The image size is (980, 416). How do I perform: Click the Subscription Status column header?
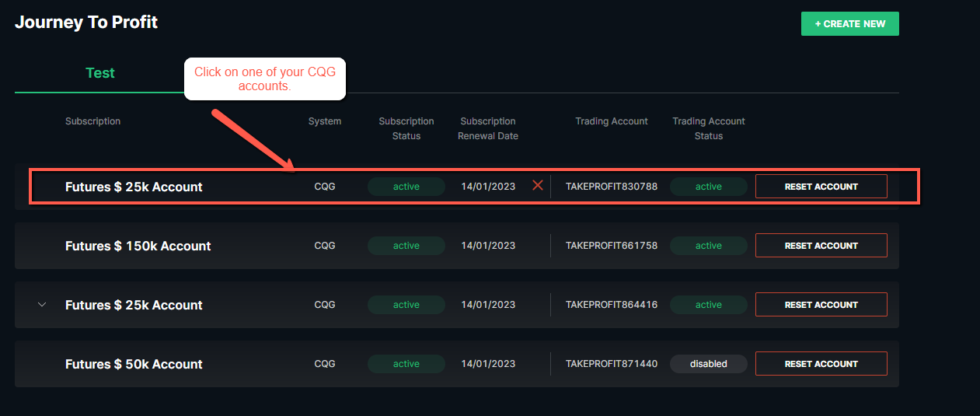406,128
